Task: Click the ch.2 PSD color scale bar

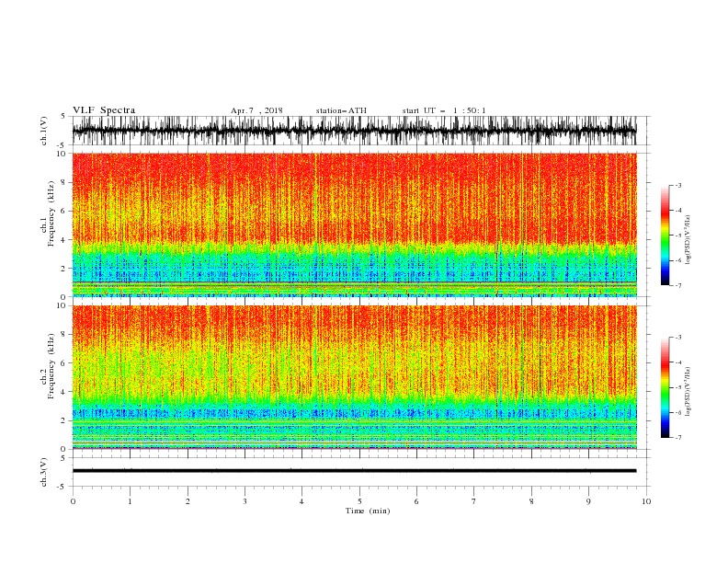Action: [x=665, y=387]
